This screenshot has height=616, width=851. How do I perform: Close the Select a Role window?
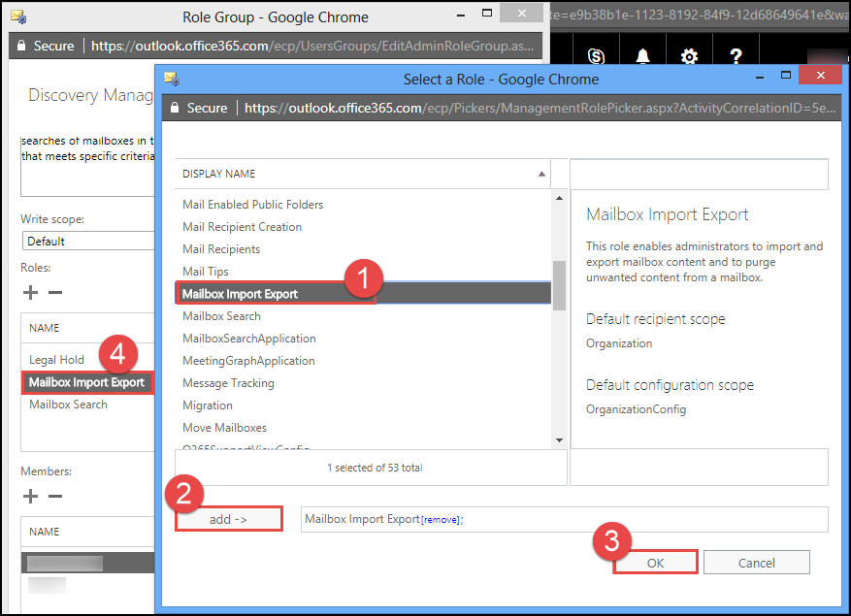[821, 75]
